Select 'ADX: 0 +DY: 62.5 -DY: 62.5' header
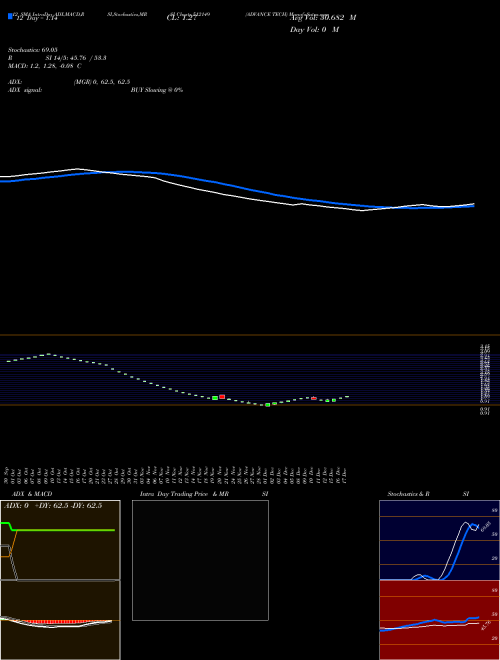The height and width of the screenshot is (660, 500). pyautogui.click(x=53, y=506)
